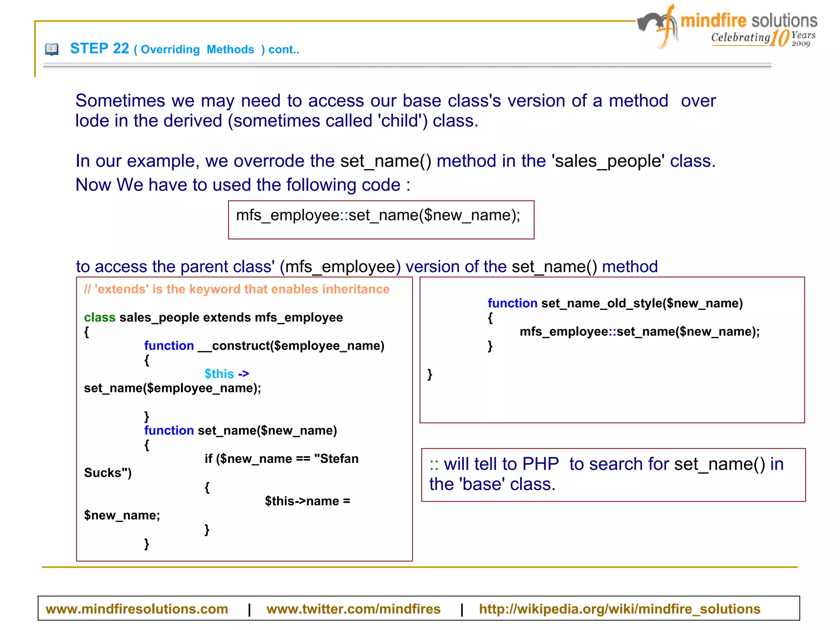
Task: Open the wikipedia.org/wiki/mindfire_solutions link
Action: click(620, 609)
